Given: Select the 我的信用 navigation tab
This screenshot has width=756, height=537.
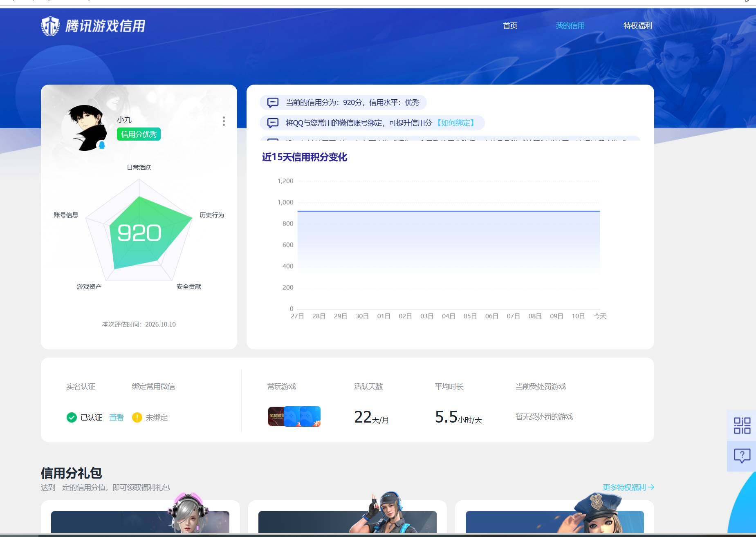Looking at the screenshot, I should tap(570, 26).
